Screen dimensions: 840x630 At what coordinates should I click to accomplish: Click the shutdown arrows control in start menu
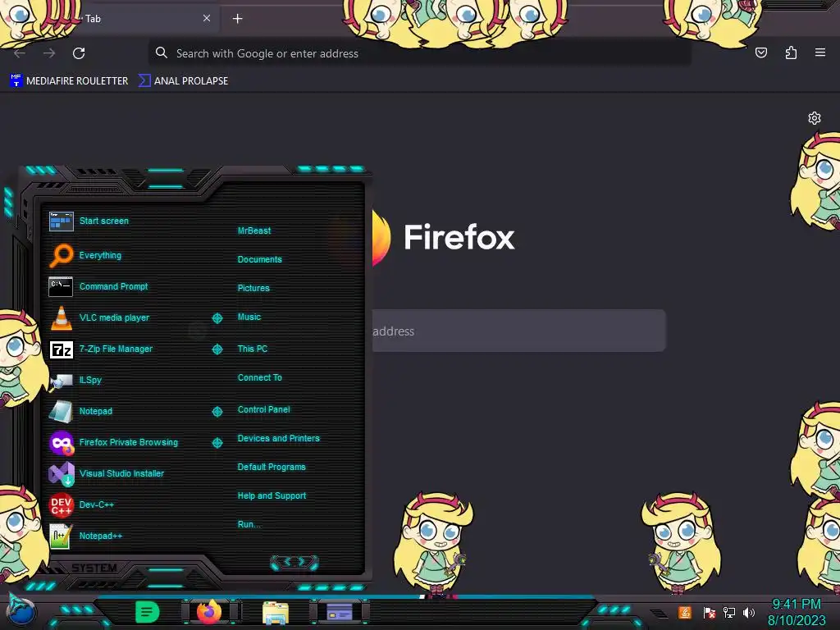(294, 562)
